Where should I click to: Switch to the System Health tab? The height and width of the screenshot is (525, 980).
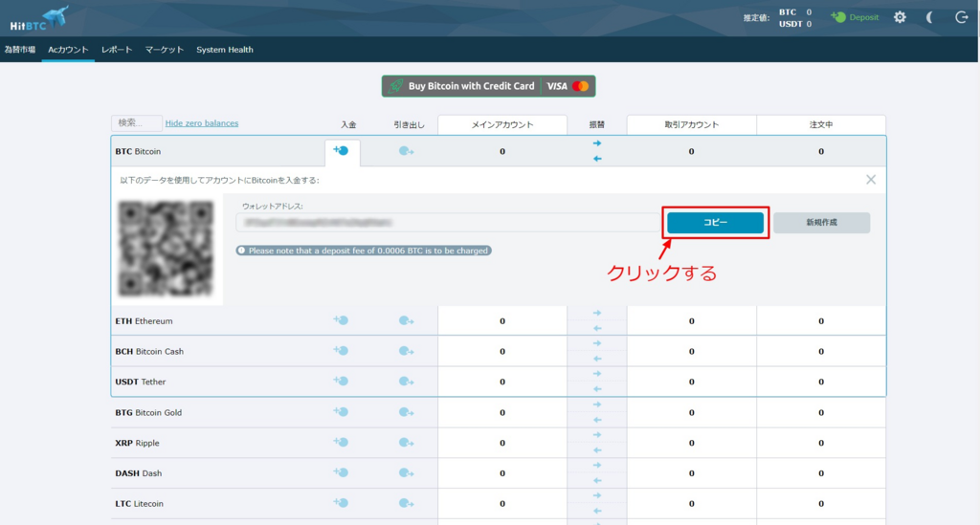pos(225,50)
